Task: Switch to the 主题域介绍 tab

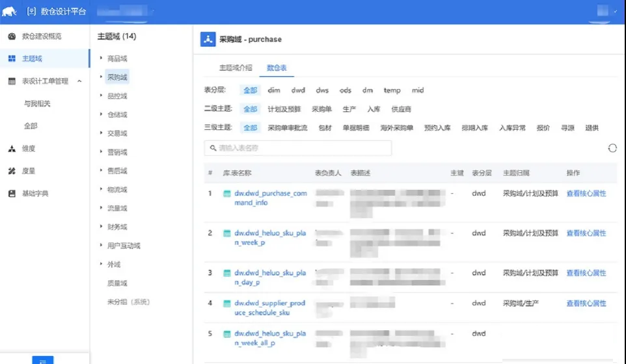Action: click(x=236, y=68)
